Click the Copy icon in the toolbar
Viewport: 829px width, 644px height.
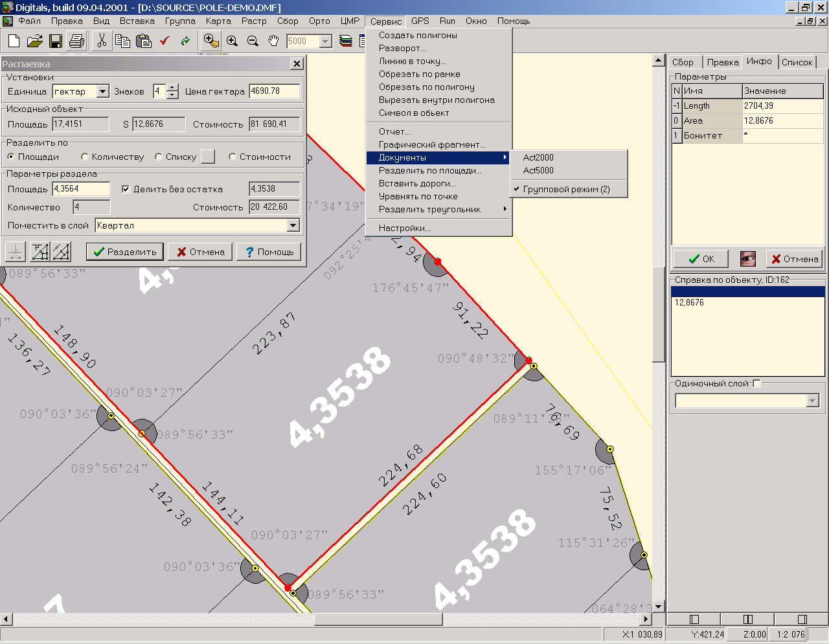[122, 41]
